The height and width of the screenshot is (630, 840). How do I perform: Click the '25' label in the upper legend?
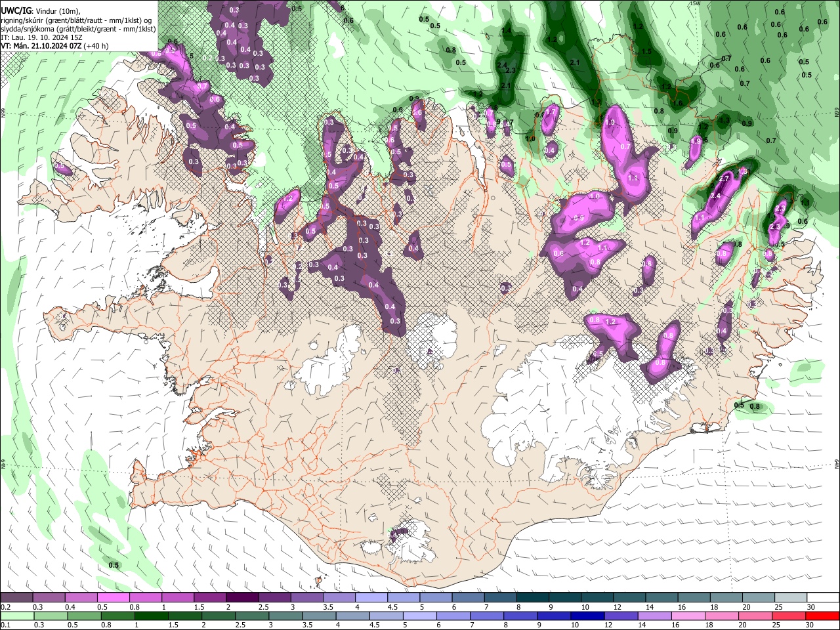[778, 607]
